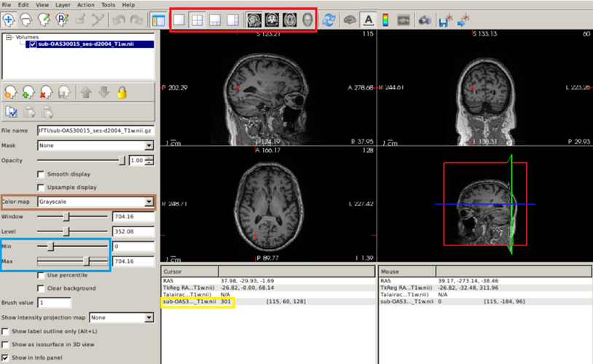Close volume with red X head icon

(46, 92)
